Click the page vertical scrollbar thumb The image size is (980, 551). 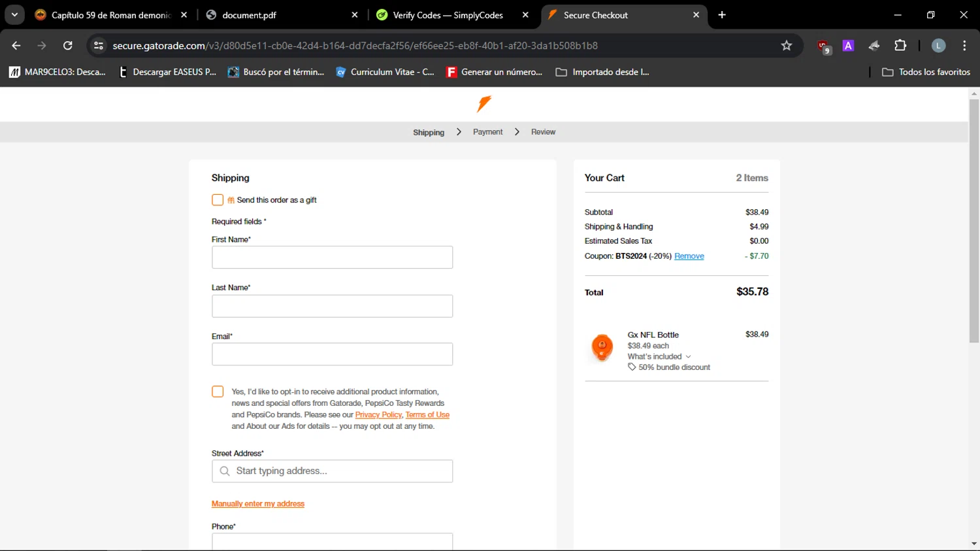pos(974,221)
